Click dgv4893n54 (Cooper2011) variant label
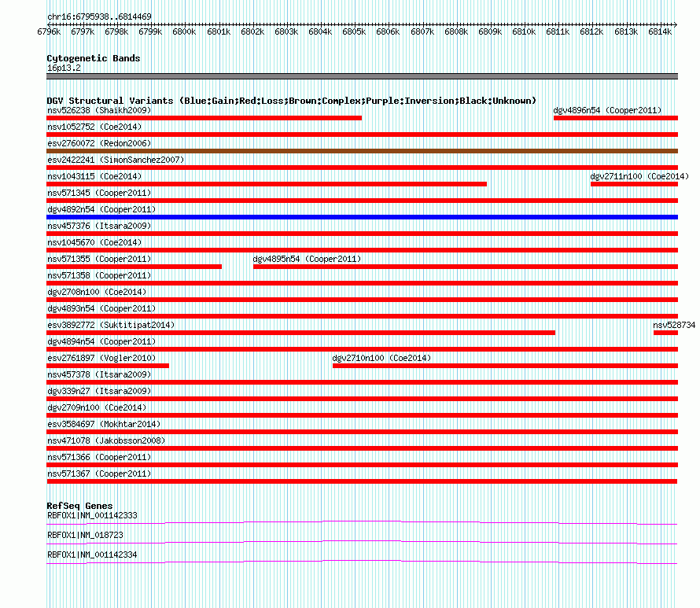Viewport: 700px width, 608px height. tap(101, 308)
